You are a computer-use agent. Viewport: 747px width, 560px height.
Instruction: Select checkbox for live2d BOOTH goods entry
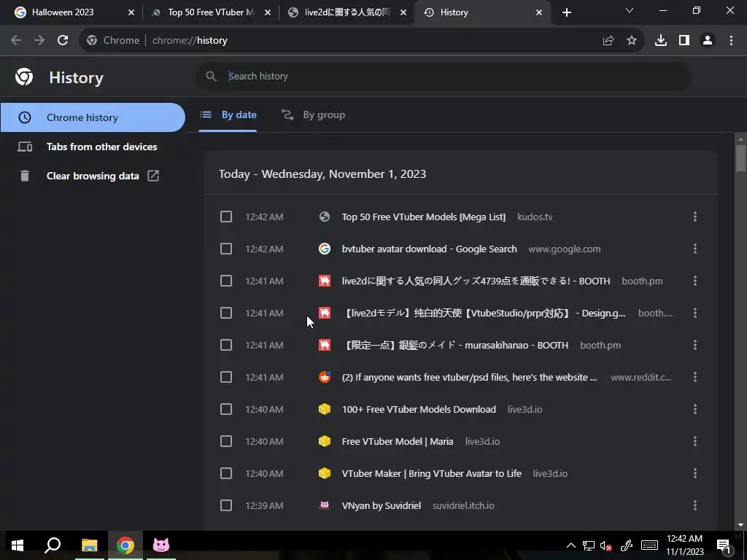[x=226, y=281]
